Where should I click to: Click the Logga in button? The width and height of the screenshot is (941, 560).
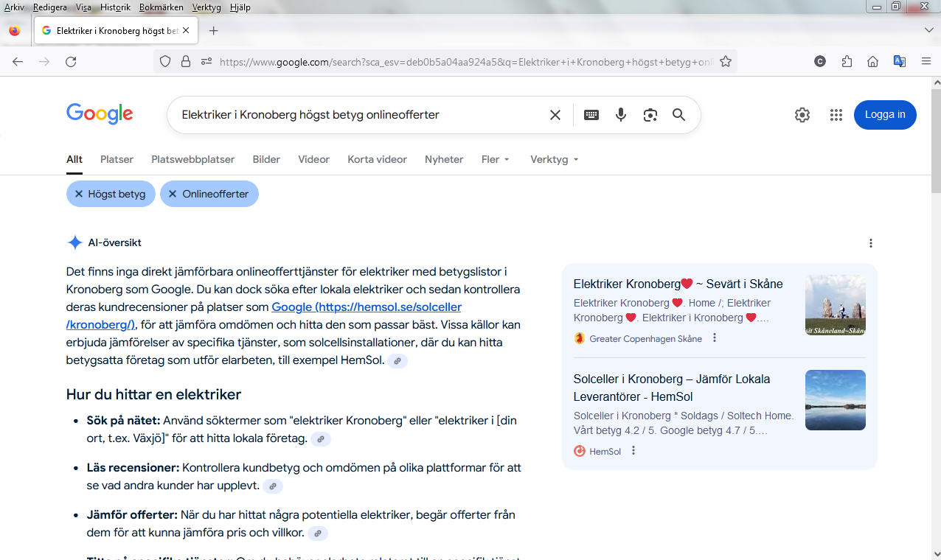pos(884,115)
